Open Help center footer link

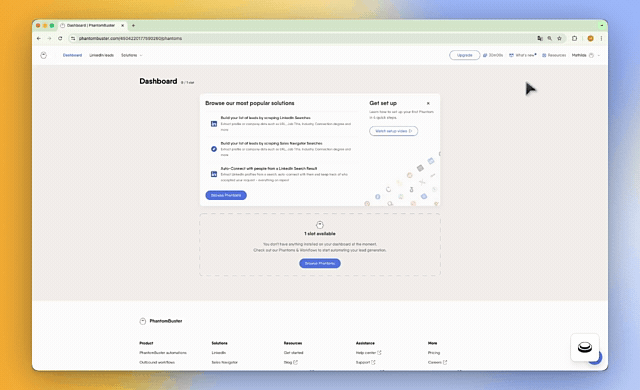[369, 352]
